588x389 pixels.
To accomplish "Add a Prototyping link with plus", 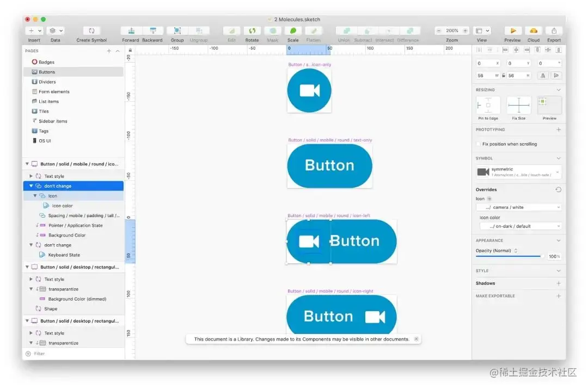I will coord(559,129).
